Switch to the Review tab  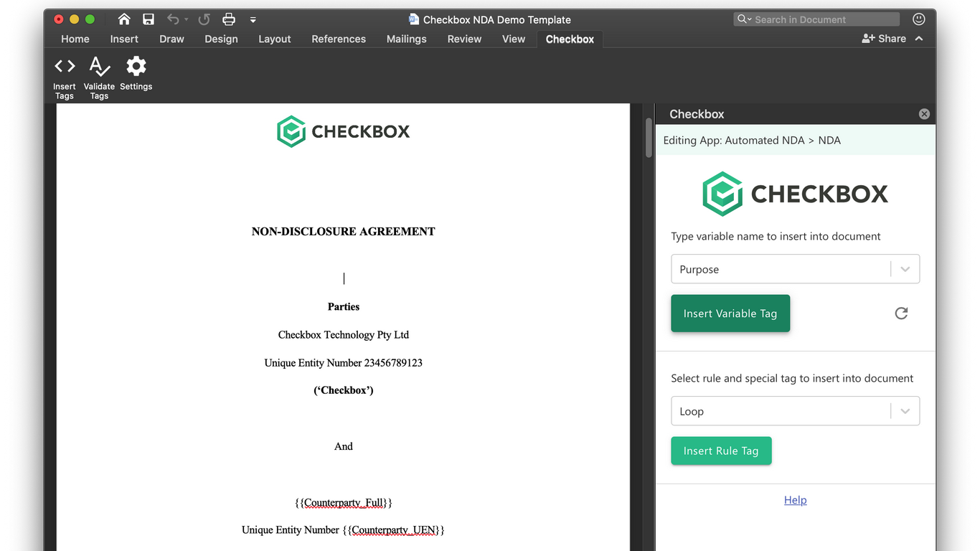(x=464, y=39)
